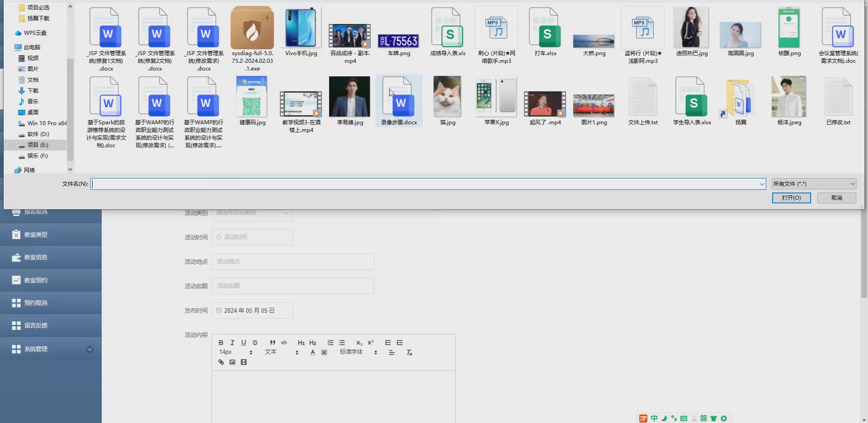Insert a blockquote using the quote icon
Image resolution: width=868 pixels, height=423 pixels.
point(272,343)
